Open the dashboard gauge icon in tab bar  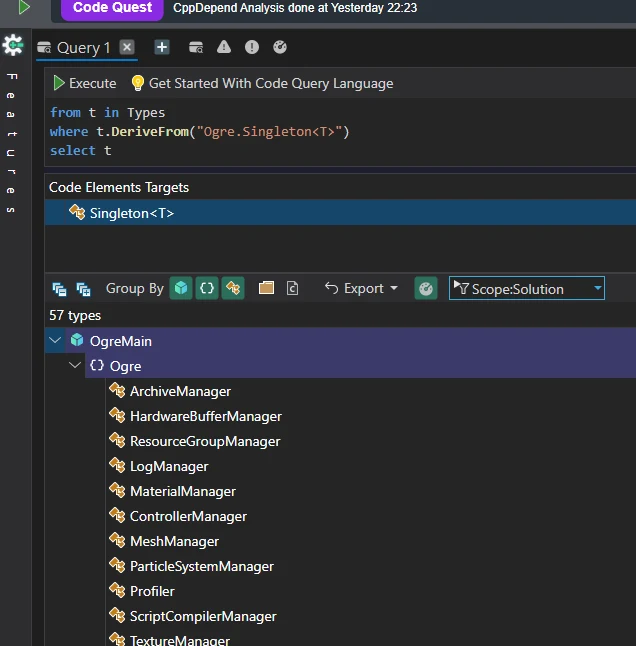280,47
